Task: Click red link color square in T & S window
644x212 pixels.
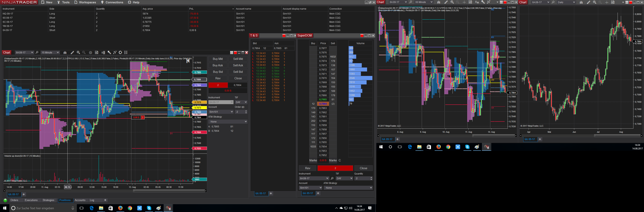Action: pos(284,36)
